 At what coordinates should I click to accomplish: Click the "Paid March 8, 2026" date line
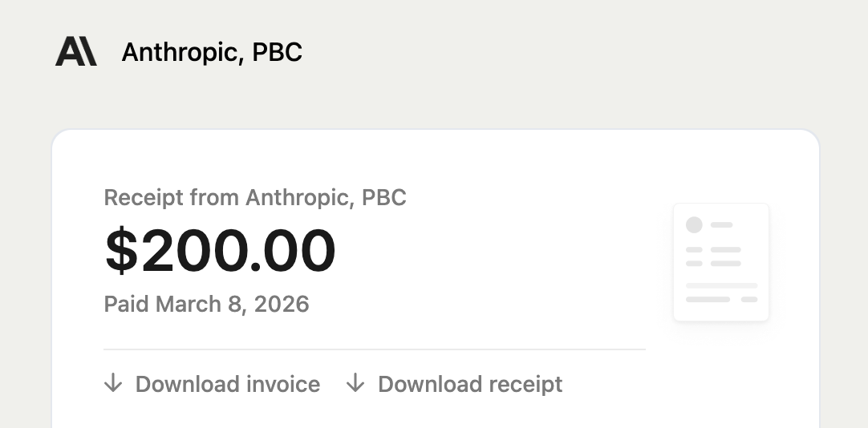pos(207,305)
